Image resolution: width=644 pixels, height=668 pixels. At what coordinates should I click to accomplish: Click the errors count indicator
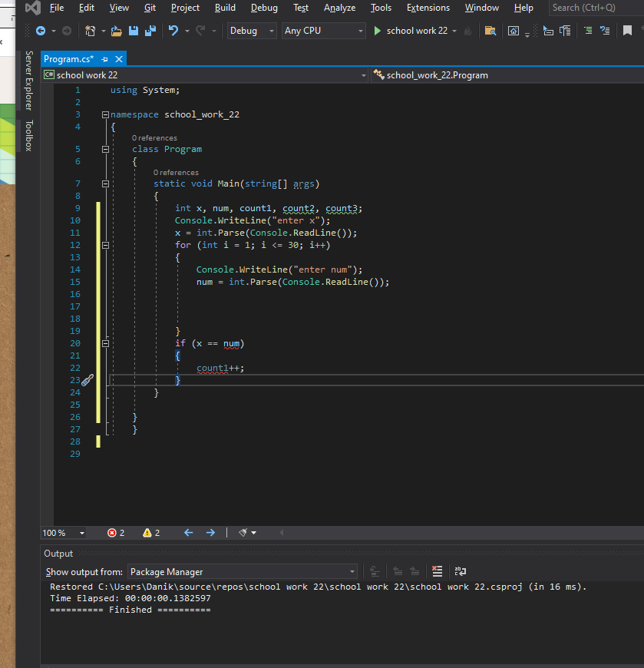click(116, 533)
